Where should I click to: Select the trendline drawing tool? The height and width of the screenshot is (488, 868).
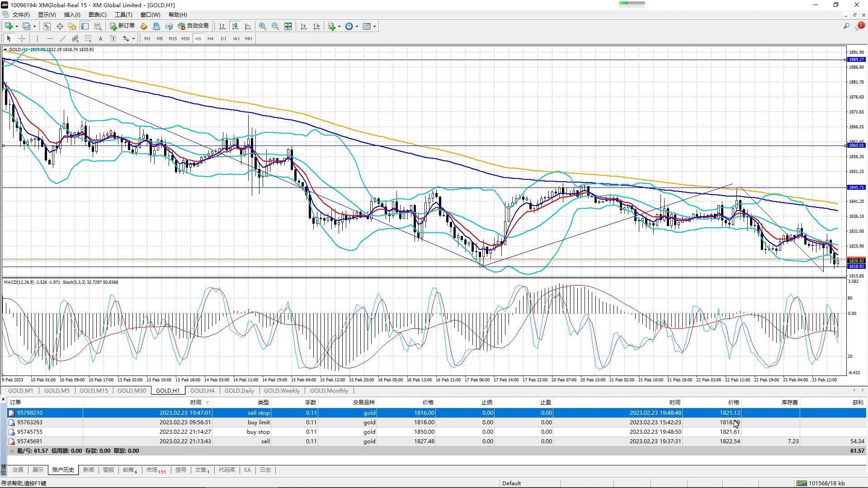click(x=62, y=38)
